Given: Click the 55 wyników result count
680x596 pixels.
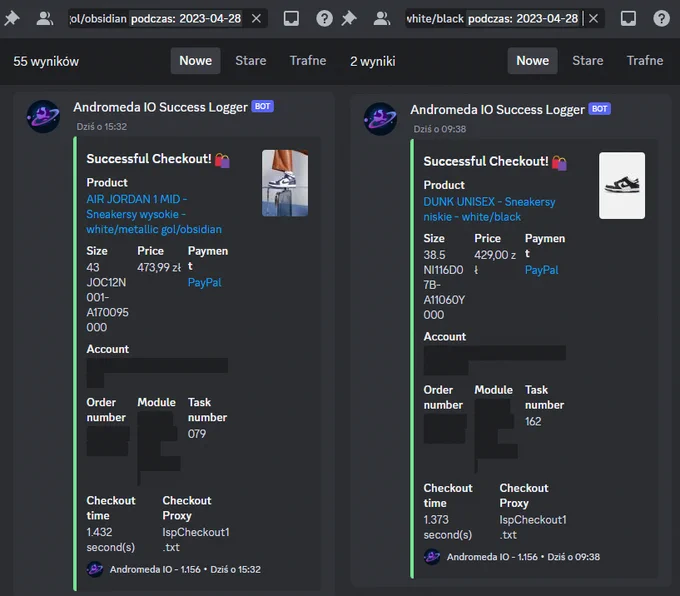Looking at the screenshot, I should point(46,62).
